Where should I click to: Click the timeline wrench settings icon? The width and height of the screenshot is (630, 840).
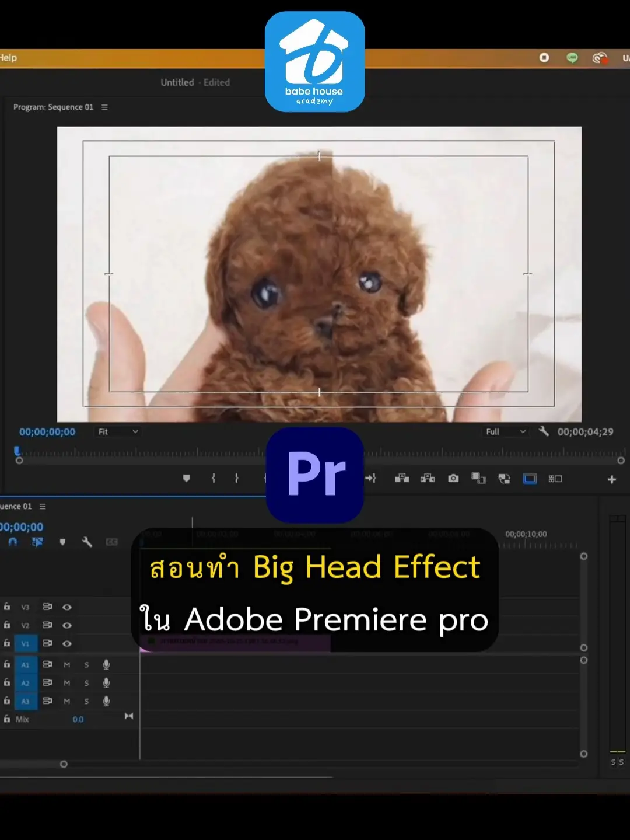(87, 542)
